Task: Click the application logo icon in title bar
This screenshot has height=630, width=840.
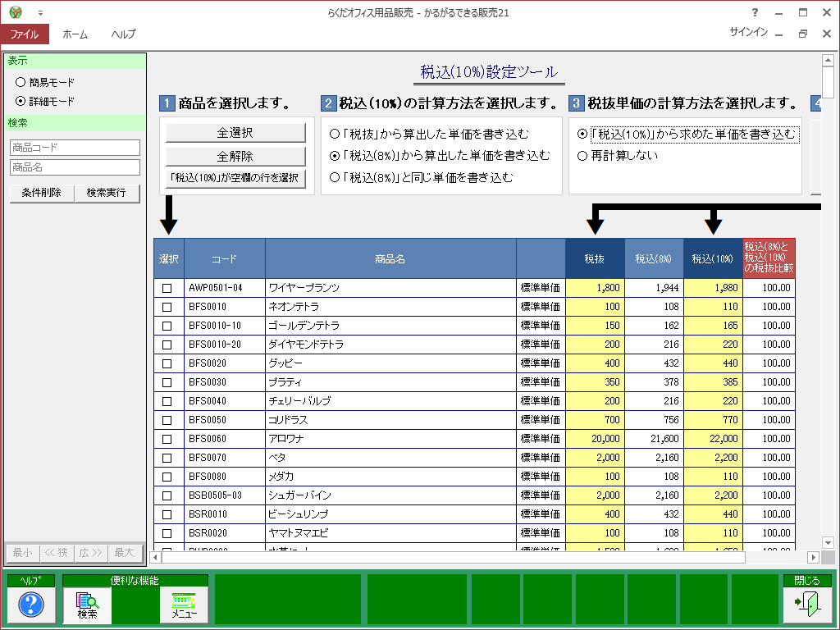Action: coord(16,11)
